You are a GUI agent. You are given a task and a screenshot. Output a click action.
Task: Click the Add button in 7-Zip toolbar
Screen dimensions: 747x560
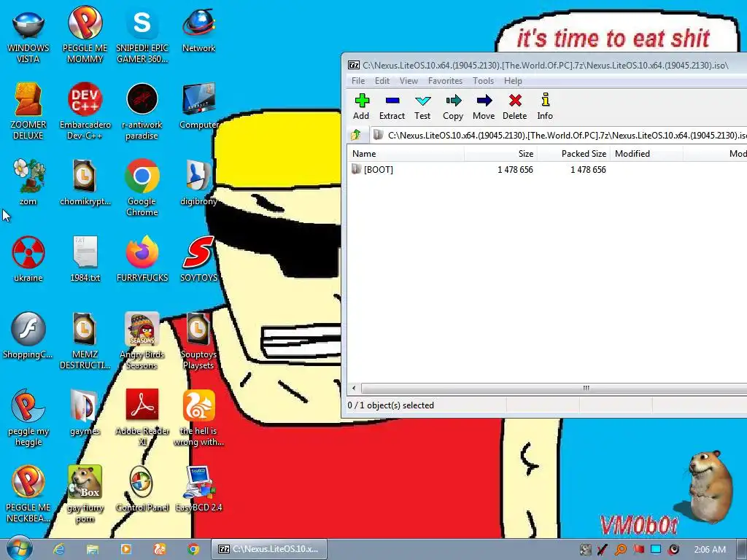coord(361,106)
